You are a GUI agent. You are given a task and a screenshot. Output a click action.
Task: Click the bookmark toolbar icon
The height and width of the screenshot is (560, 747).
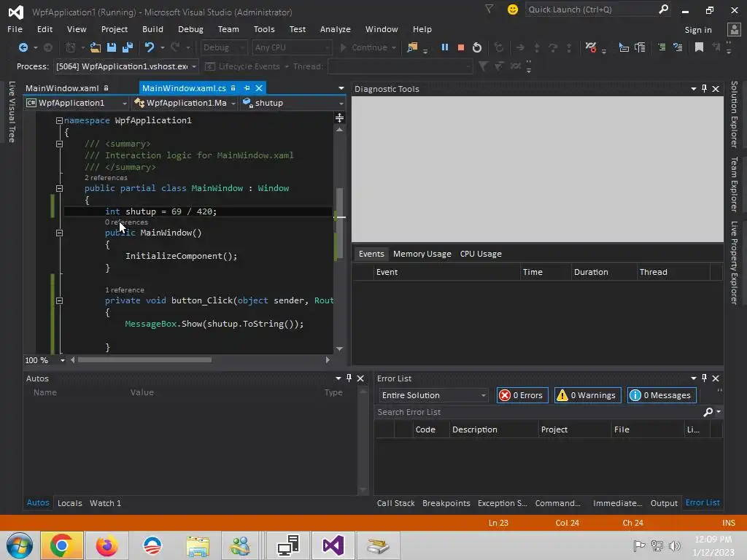click(699, 47)
